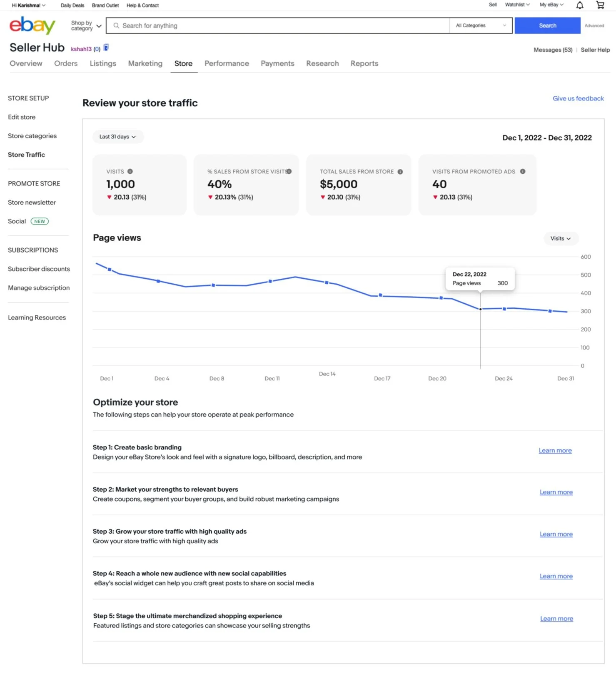Image resolution: width=616 pixels, height=682 pixels.
Task: Click the Dec 1, 2022 - Dec 31, 2022 date text
Action: (547, 138)
